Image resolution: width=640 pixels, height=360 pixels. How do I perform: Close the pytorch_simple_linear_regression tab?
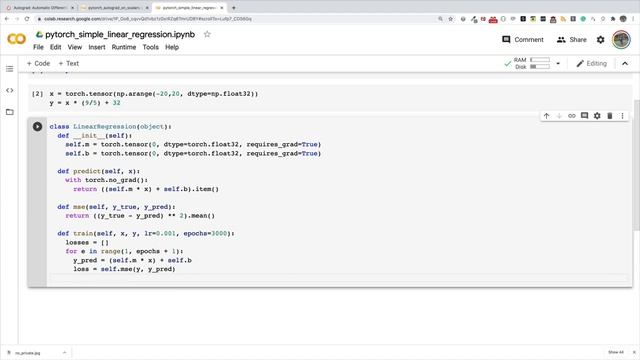[222, 8]
